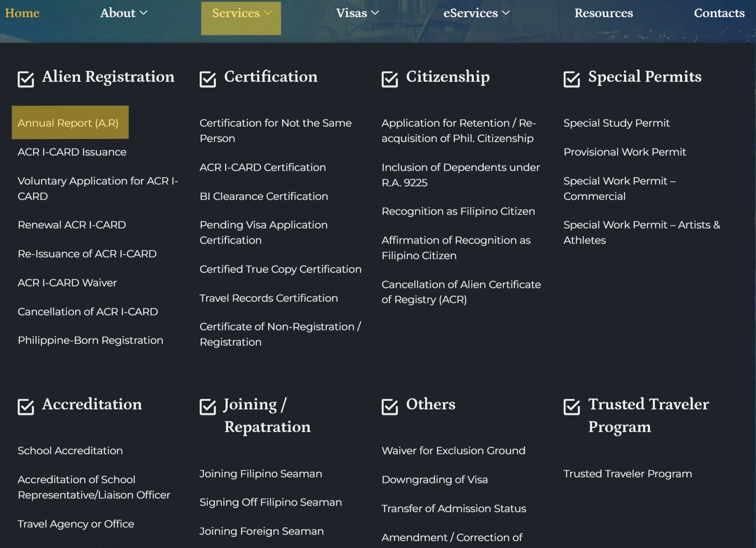Click the Trusted Traveler Program heading

(648, 416)
